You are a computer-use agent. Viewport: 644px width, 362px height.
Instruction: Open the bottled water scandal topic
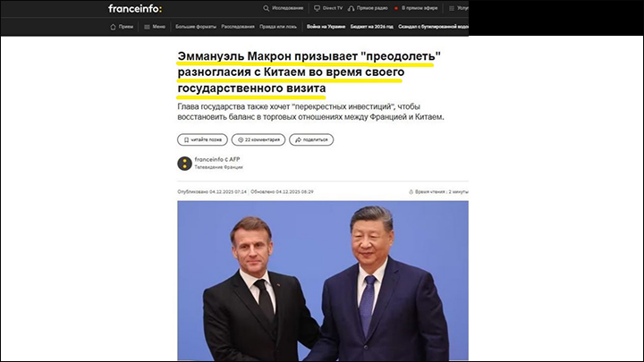(x=433, y=27)
